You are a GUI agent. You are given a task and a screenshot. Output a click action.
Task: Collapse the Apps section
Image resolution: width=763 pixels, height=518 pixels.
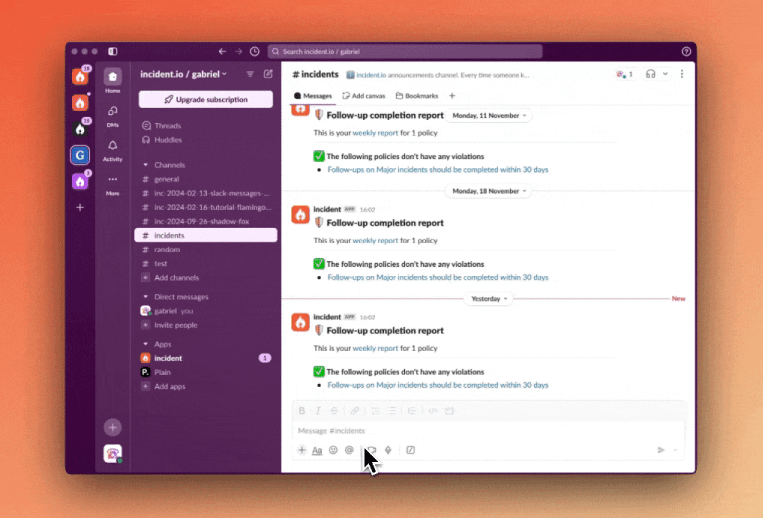[x=145, y=344]
